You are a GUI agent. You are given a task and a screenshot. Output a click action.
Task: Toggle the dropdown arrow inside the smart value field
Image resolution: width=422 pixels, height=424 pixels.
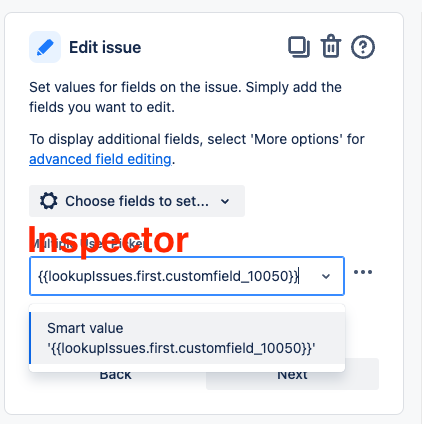point(326,276)
